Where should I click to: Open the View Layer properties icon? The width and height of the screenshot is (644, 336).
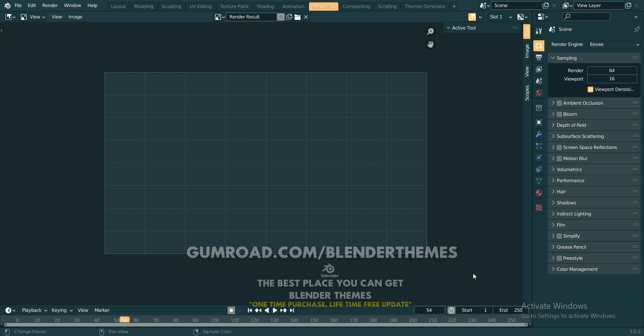pos(539,69)
